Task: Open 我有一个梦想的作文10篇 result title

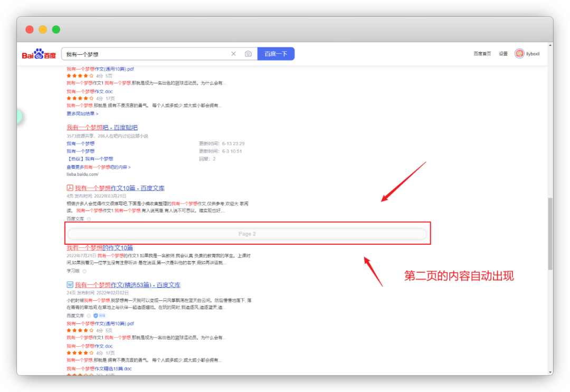Action: tap(100, 248)
